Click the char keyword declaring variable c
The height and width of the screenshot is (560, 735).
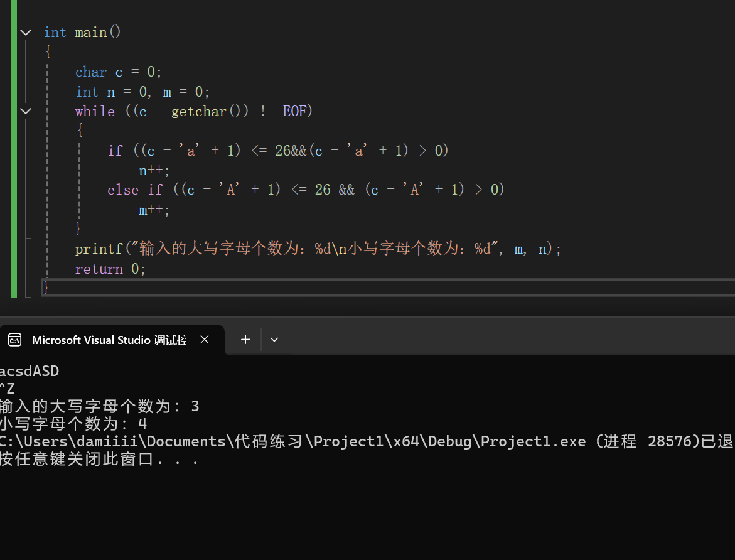(x=90, y=72)
